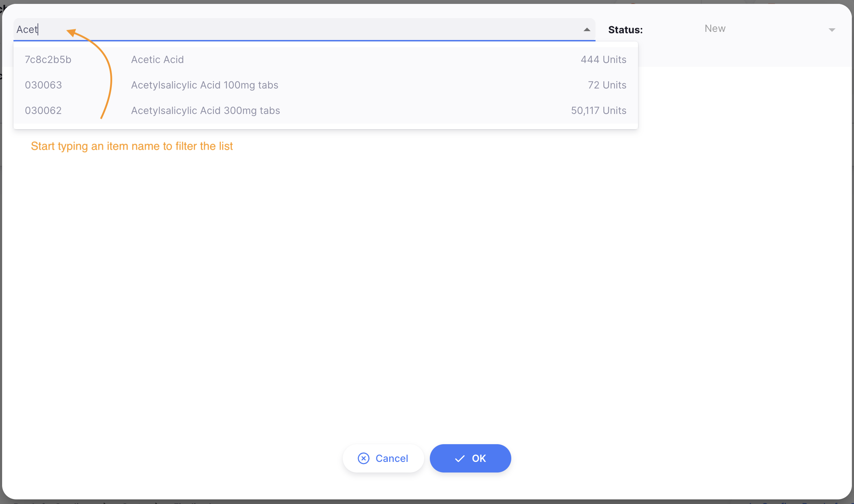
Task: Click the circled X icon on Cancel
Action: pos(364,458)
